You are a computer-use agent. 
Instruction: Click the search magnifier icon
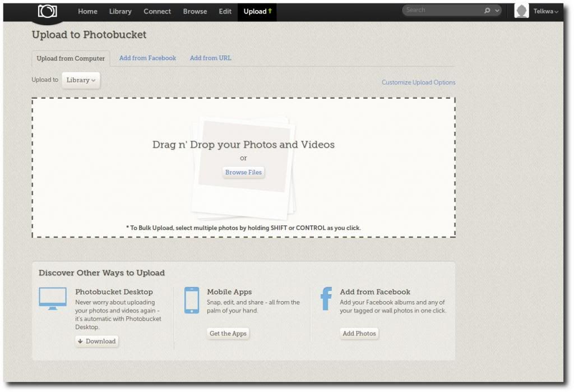tap(487, 11)
